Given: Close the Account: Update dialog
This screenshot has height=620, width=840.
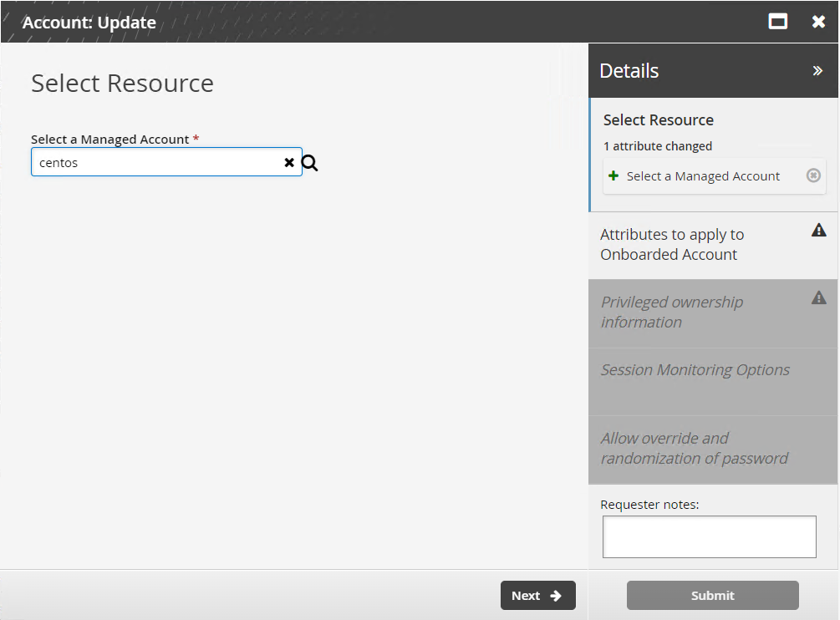Looking at the screenshot, I should (x=818, y=22).
